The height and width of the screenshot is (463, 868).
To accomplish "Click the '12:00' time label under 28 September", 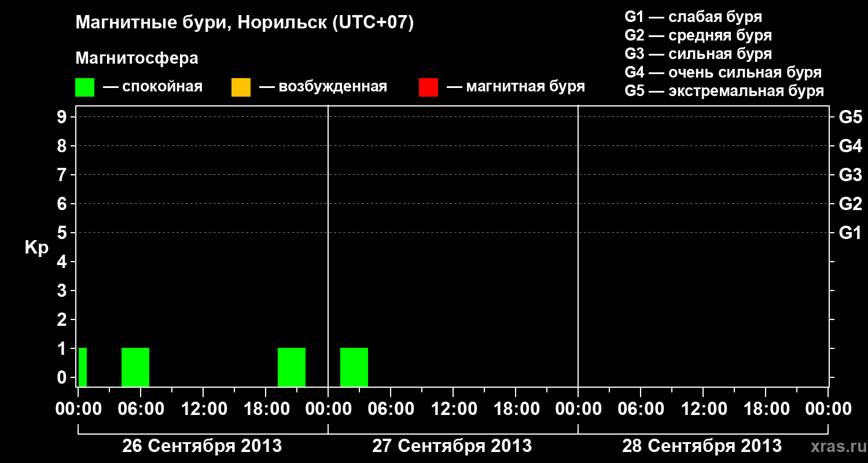I will click(703, 409).
